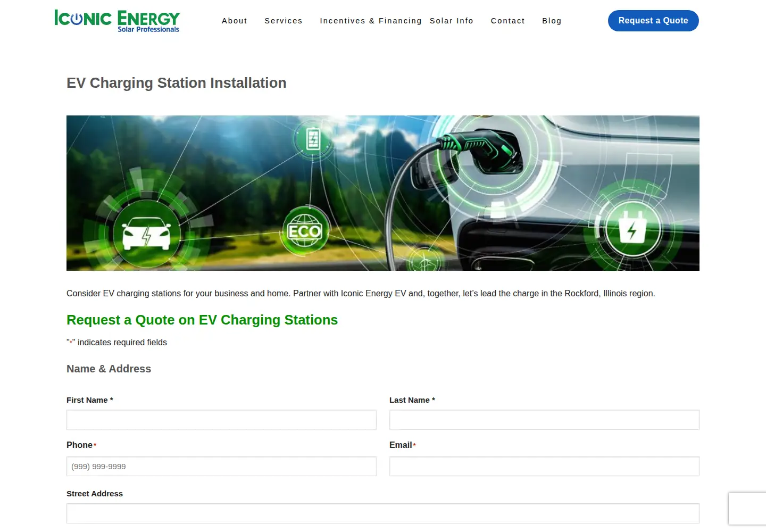
Task: Click the 'indicates required fields' note
Action: point(117,343)
